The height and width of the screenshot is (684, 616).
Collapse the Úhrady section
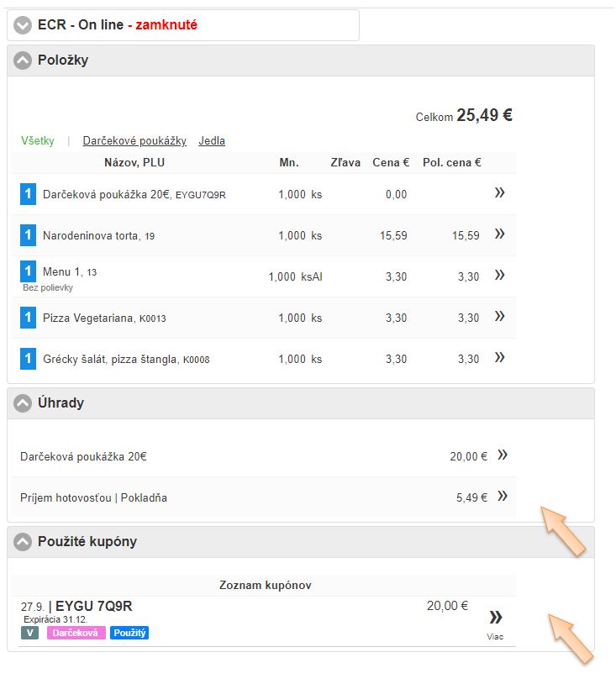23,403
